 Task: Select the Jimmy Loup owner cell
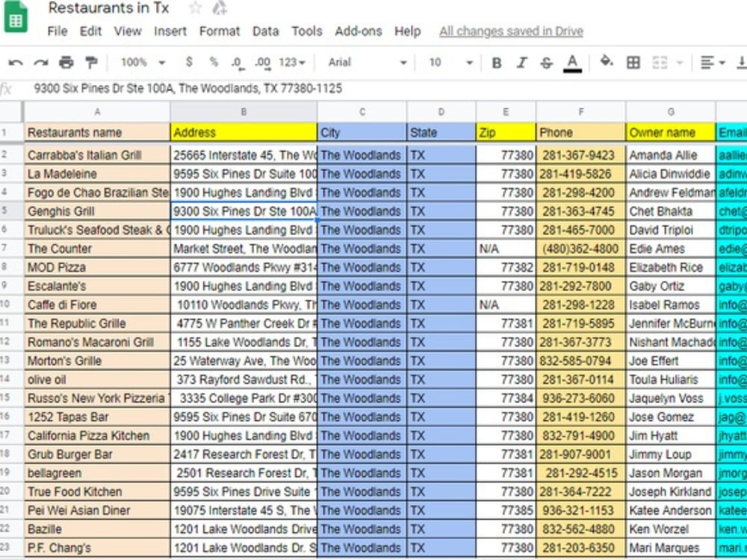tap(671, 454)
